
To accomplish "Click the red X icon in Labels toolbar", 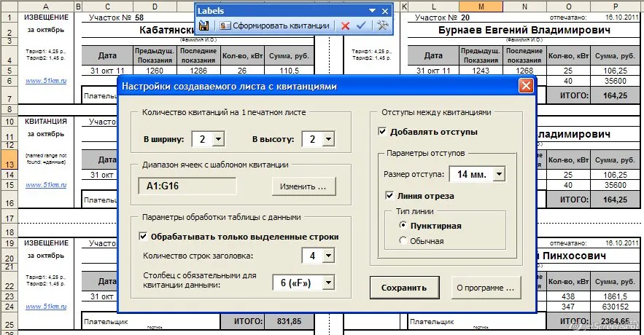I will [345, 25].
